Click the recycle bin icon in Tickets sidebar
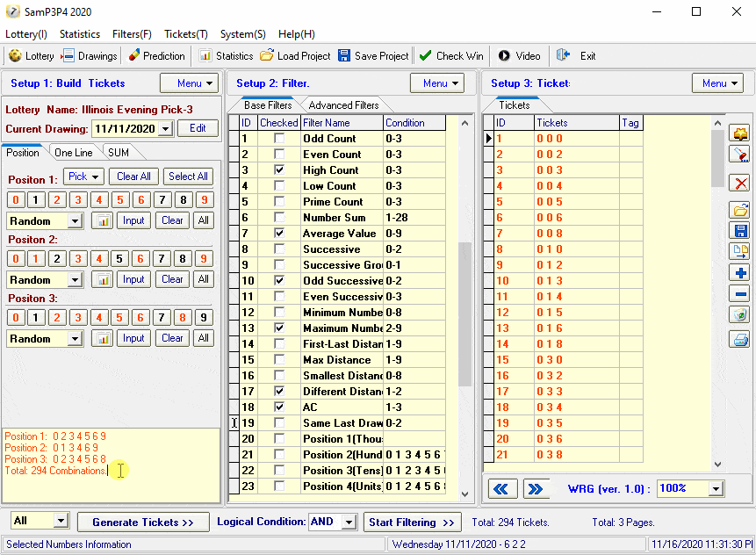Image resolution: width=756 pixels, height=555 pixels. (x=740, y=315)
